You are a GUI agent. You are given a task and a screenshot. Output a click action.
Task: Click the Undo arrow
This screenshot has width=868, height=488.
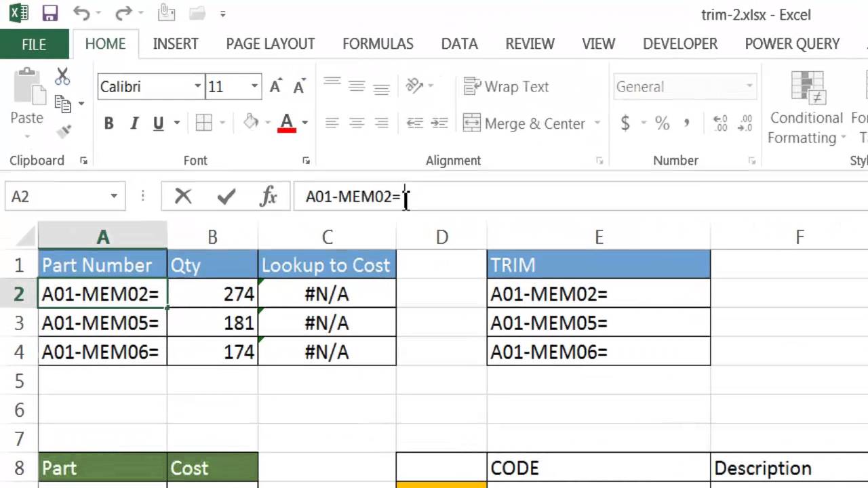point(81,14)
